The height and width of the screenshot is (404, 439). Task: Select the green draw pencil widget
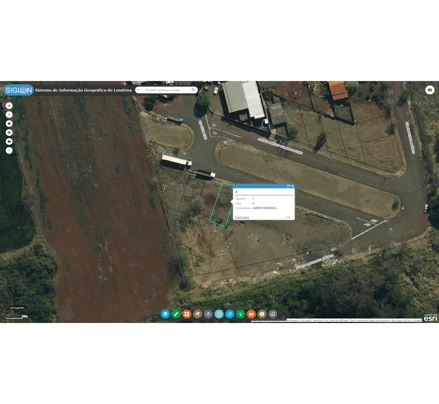coord(176,314)
